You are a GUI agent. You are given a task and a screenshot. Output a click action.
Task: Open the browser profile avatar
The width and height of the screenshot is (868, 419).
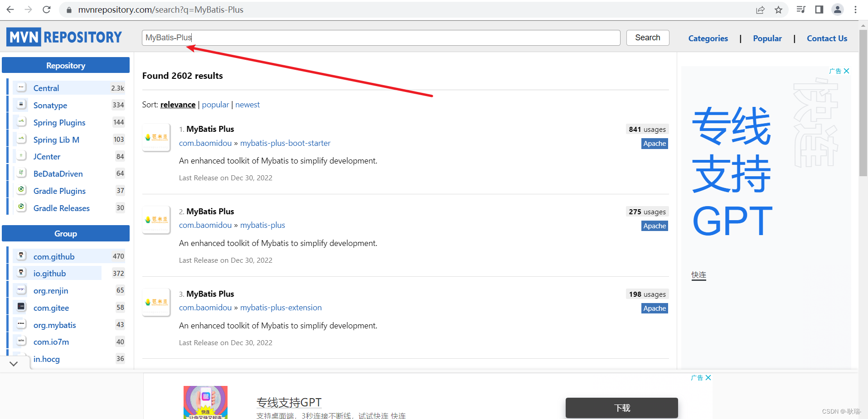pyautogui.click(x=838, y=10)
